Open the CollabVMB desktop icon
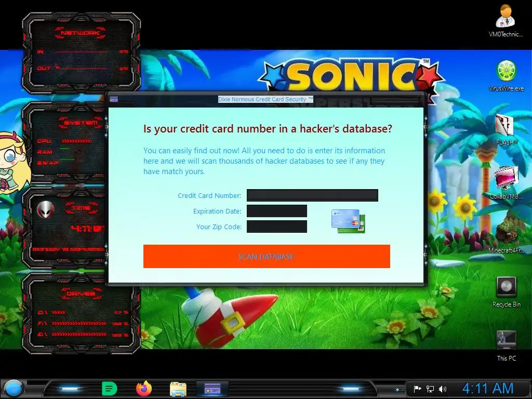Viewport: 532px width, 399px height. pyautogui.click(x=506, y=182)
